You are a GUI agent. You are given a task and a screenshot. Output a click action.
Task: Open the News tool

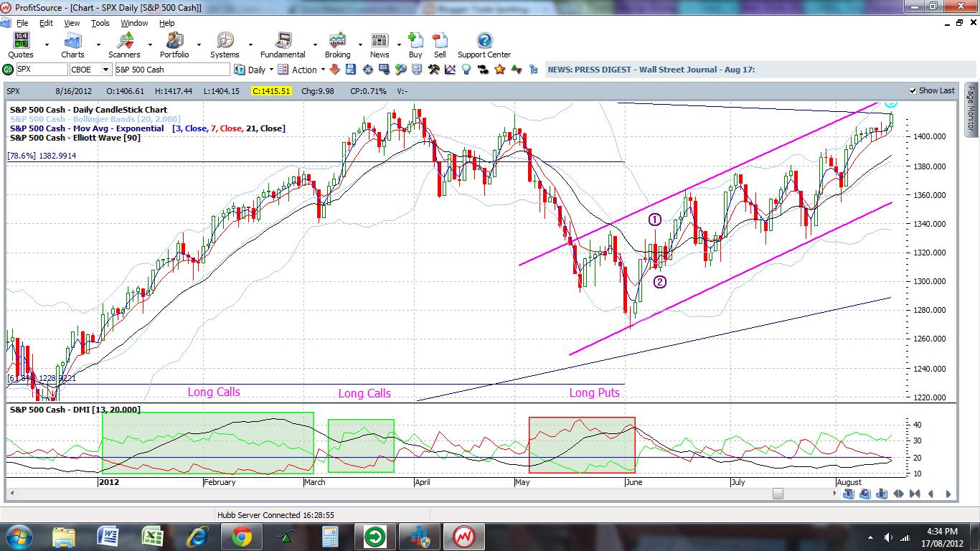(x=380, y=45)
